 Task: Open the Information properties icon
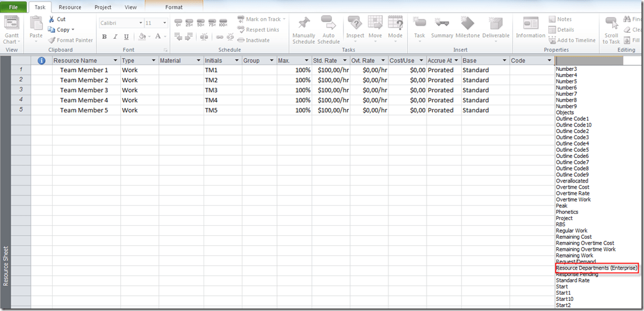pyautogui.click(x=531, y=24)
